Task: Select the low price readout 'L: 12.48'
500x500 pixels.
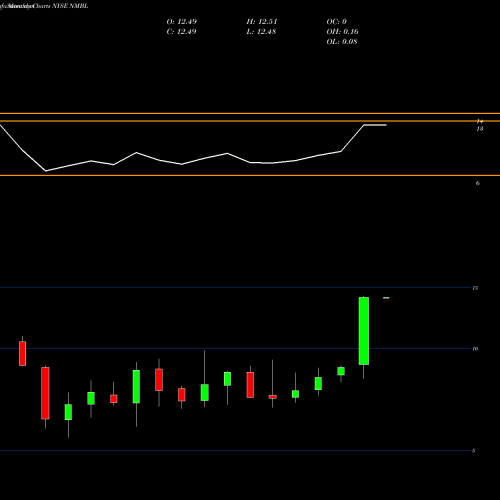Action: [261, 32]
